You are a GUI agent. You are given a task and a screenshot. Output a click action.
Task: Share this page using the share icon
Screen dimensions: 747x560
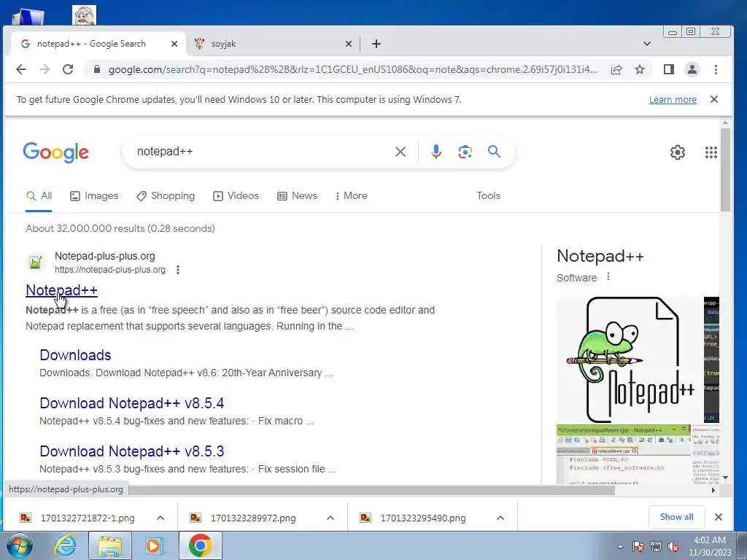point(616,69)
